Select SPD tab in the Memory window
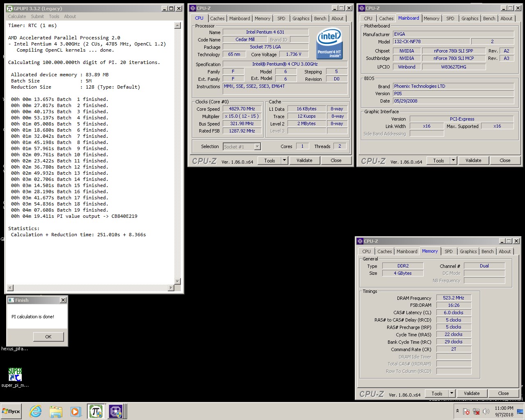Image resolution: width=525 pixels, height=420 pixels. (449, 251)
